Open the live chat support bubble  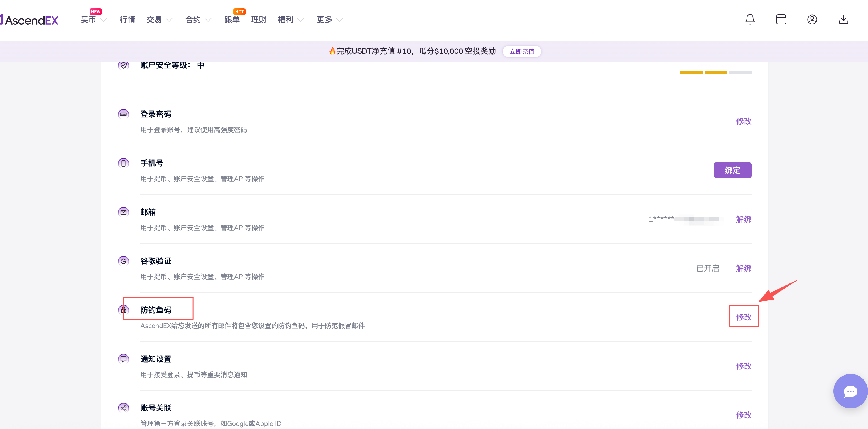(x=850, y=391)
